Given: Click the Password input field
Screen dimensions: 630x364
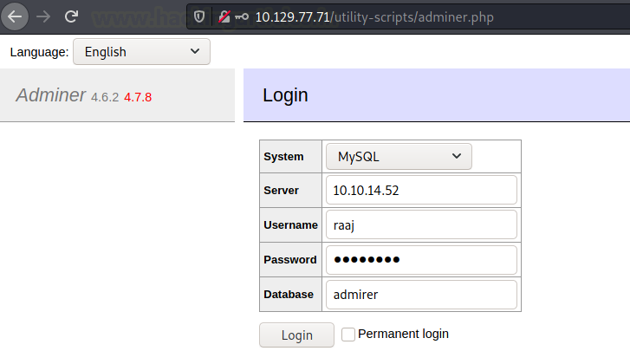Looking at the screenshot, I should 421,259.
